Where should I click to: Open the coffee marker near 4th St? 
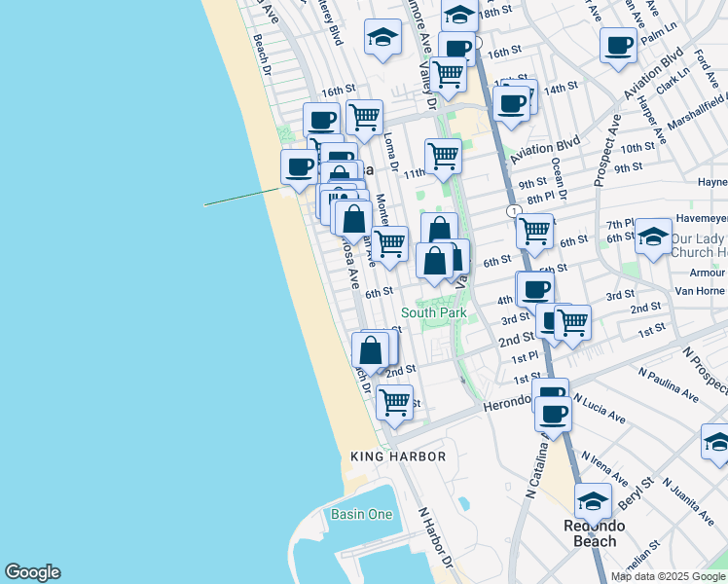point(535,289)
